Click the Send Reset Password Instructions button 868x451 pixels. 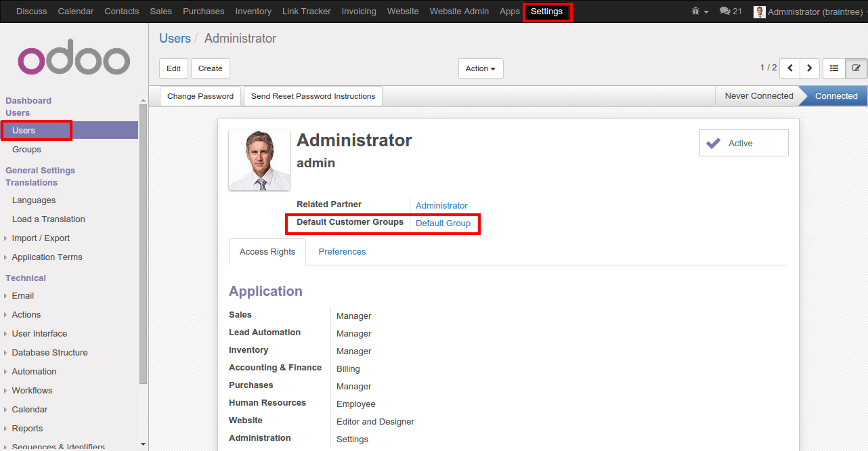pyautogui.click(x=313, y=95)
